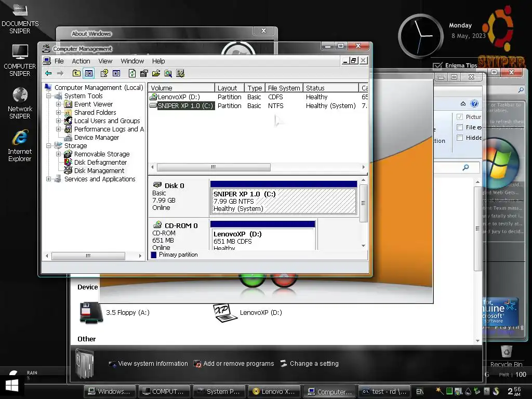Screen dimensions: 532x399
Task: Toggle the Hidde... checkbox in back window
Action: click(x=460, y=138)
